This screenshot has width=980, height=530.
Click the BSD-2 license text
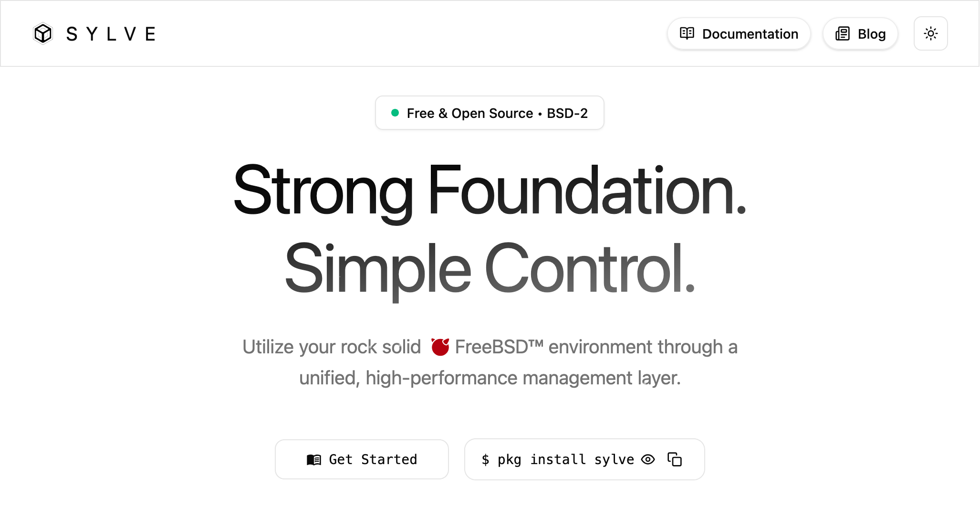point(567,113)
